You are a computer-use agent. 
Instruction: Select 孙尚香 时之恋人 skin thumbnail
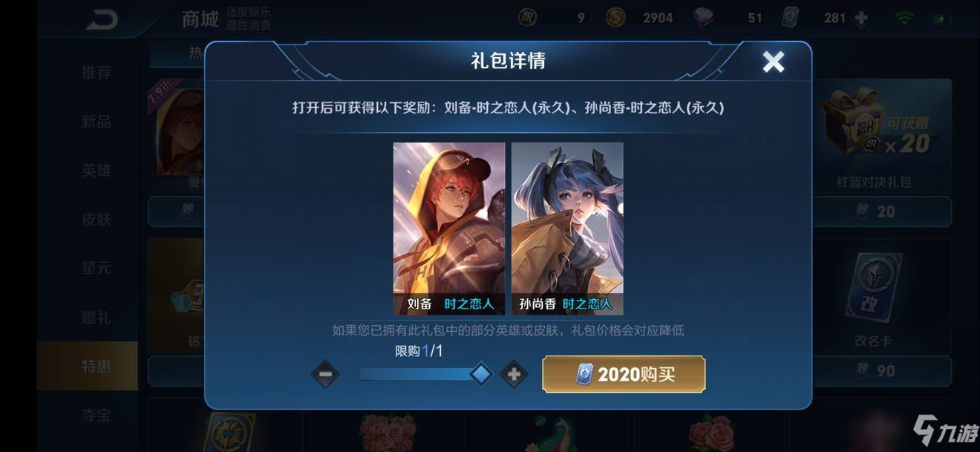point(567,229)
